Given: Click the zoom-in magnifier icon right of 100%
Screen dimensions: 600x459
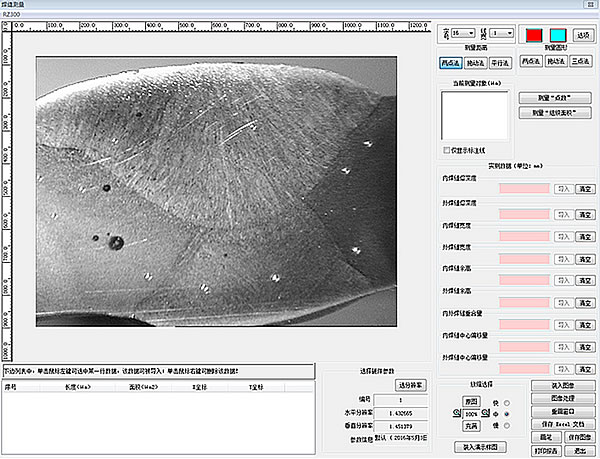Looking at the screenshot, I should click(487, 411).
